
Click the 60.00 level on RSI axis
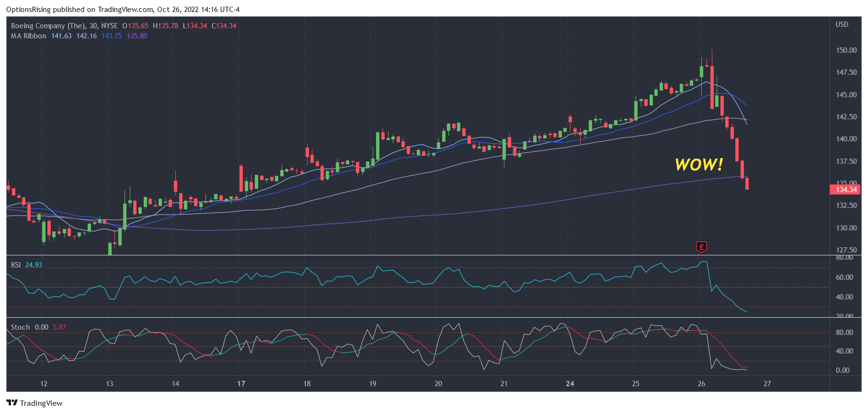pos(845,277)
